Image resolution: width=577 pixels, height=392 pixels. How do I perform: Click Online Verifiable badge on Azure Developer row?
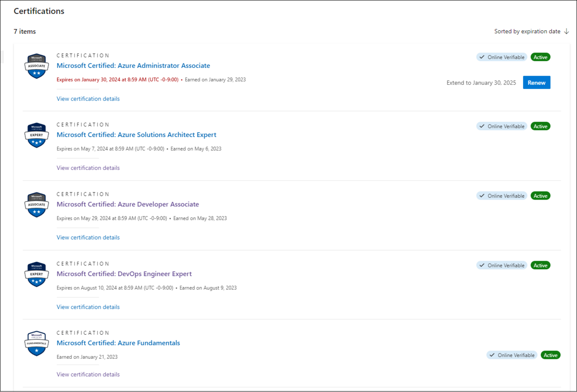tap(502, 196)
